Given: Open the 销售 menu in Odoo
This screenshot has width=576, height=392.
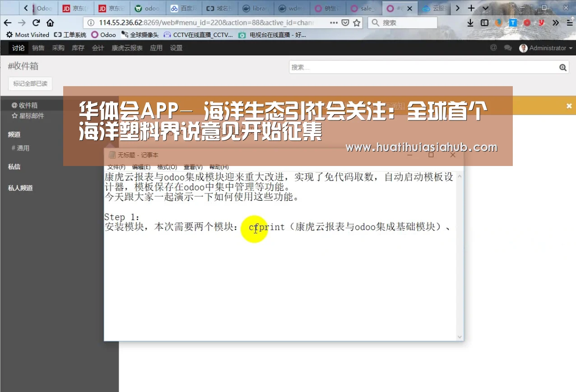Looking at the screenshot, I should (x=38, y=48).
